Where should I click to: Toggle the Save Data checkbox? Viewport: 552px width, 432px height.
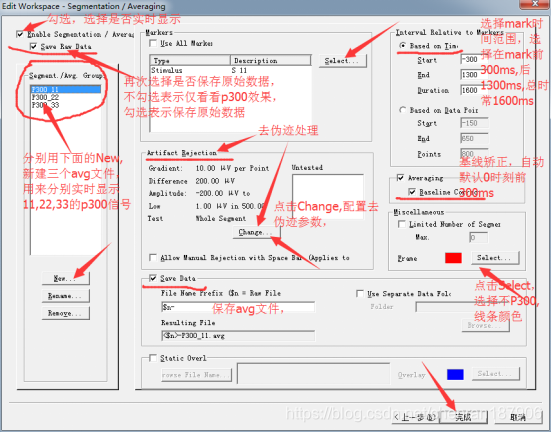[x=153, y=278]
